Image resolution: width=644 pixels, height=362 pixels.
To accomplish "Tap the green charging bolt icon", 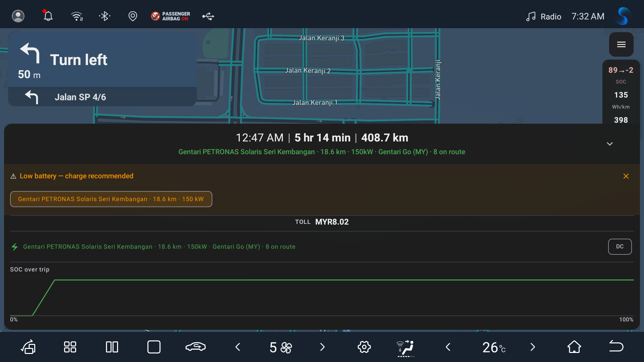I will pos(15,247).
